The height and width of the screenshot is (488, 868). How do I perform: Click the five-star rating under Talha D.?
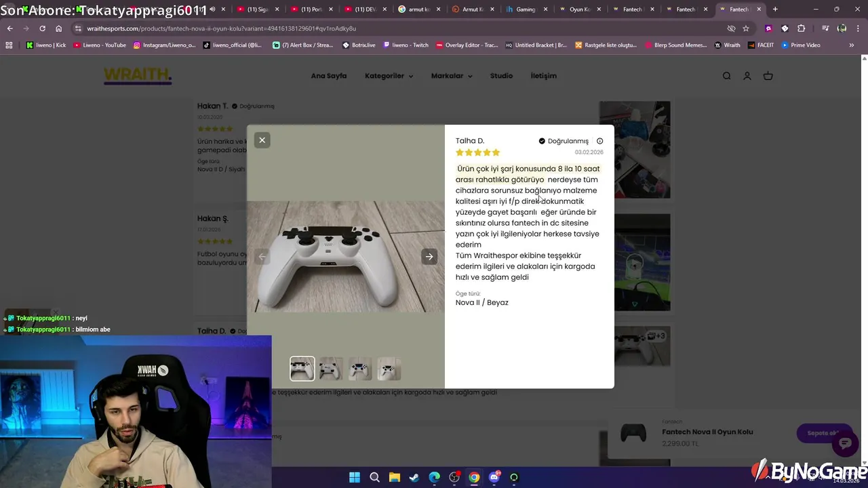477,152
